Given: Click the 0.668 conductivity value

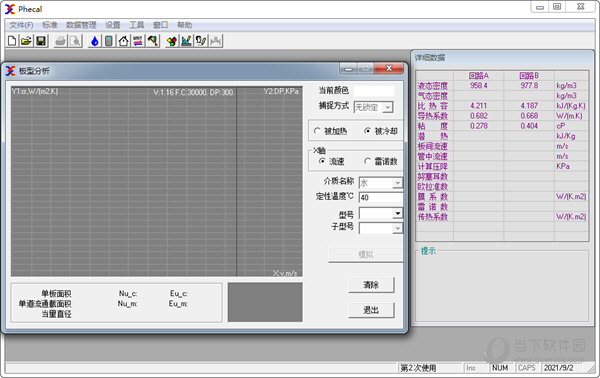Looking at the screenshot, I should (529, 116).
